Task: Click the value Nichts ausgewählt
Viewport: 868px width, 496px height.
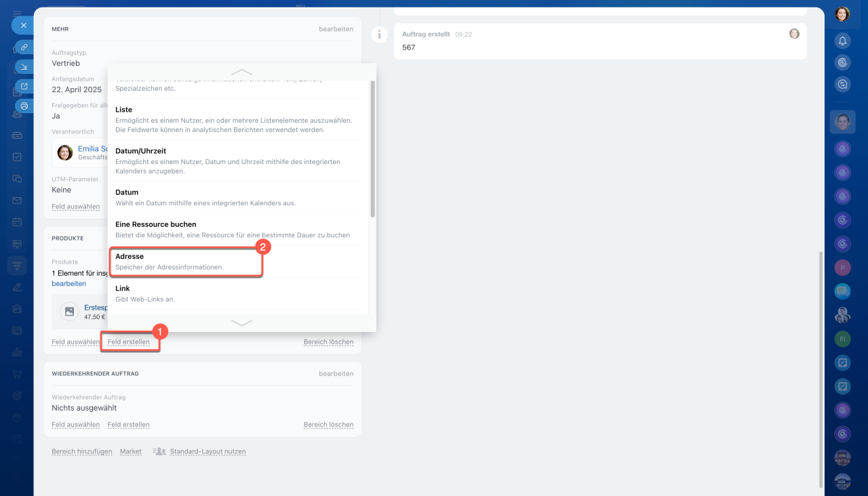Action: coord(84,408)
